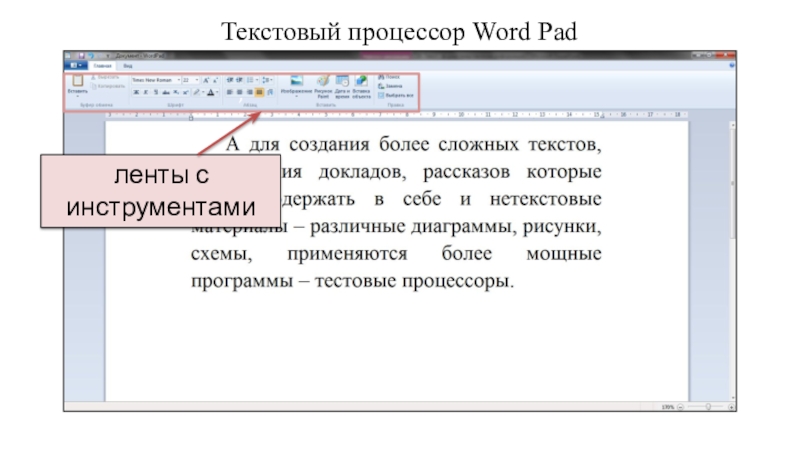Click the highlighted justify alignment icon
Image resolution: width=800 pixels, height=450 pixels.
259,92
